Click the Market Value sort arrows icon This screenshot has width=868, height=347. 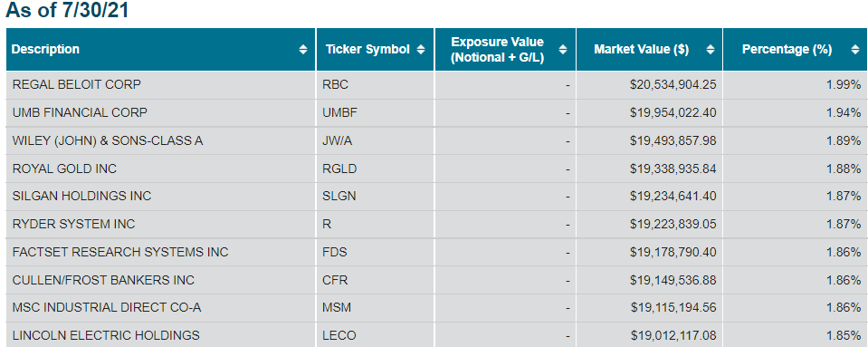(711, 49)
